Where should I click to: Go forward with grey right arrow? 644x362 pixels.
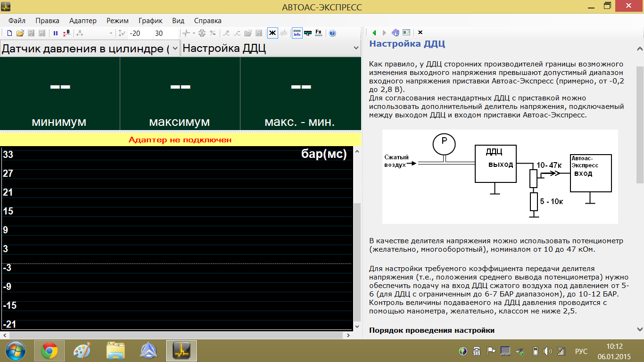click(385, 33)
